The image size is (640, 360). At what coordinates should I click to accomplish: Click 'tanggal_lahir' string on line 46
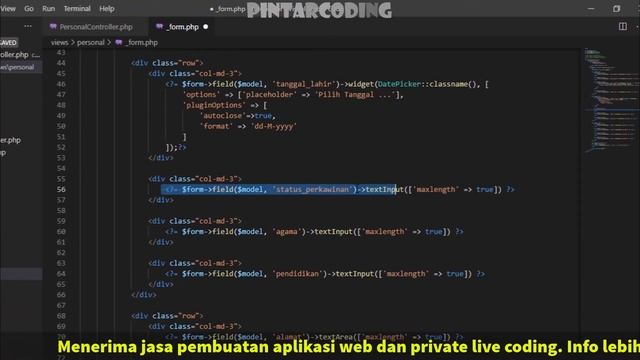pyautogui.click(x=304, y=84)
